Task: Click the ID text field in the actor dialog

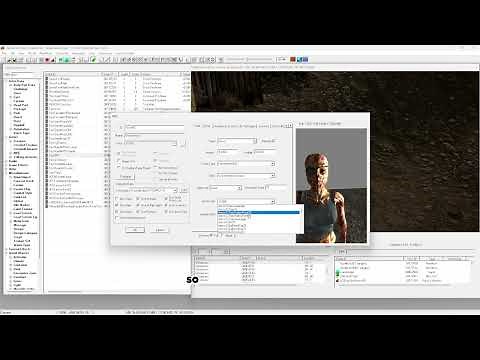Action: coord(155,127)
